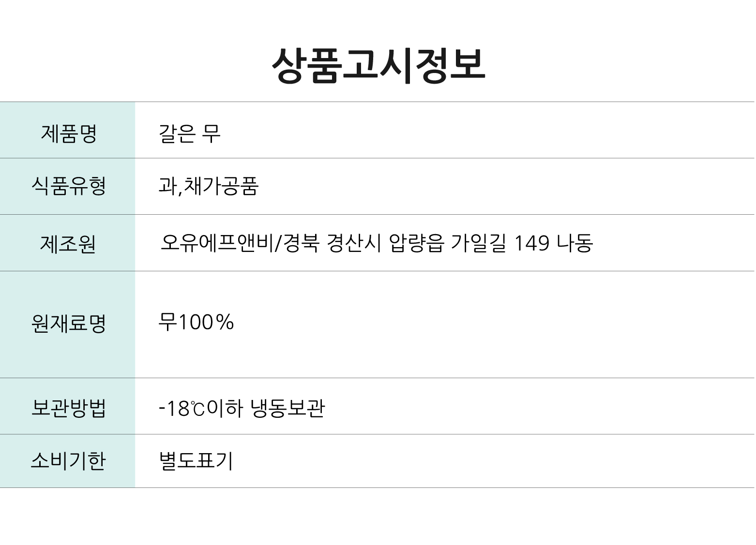Click the 과,채가공품 value text

point(209,186)
